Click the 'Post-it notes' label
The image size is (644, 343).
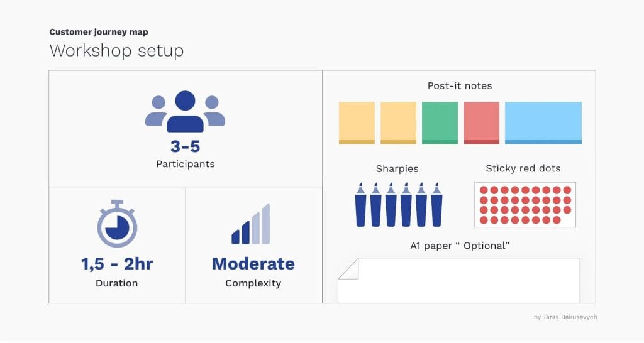pyautogui.click(x=460, y=85)
